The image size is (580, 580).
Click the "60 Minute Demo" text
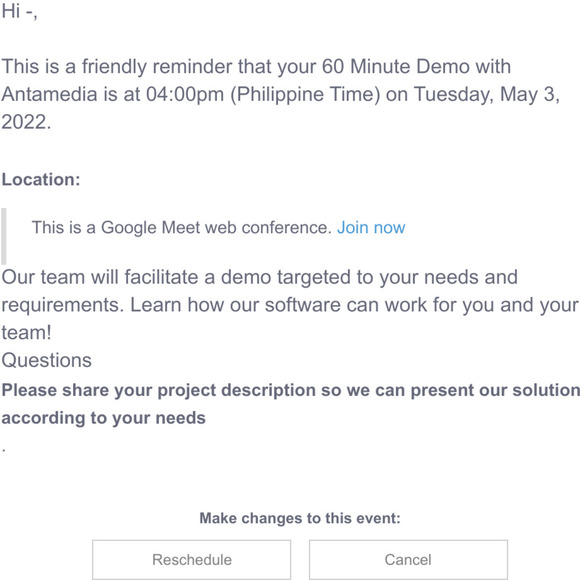point(395,67)
